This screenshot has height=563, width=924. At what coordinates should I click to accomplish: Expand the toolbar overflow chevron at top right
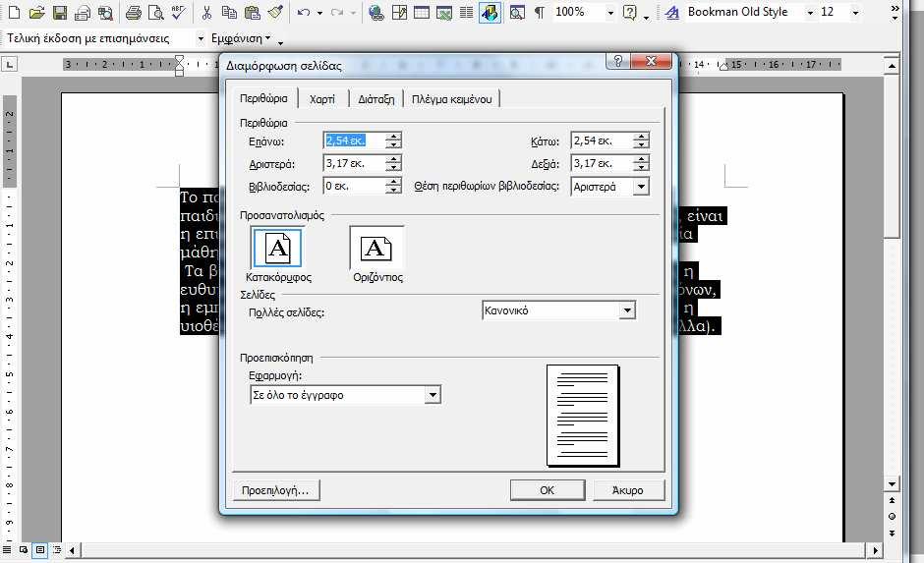[x=895, y=13]
